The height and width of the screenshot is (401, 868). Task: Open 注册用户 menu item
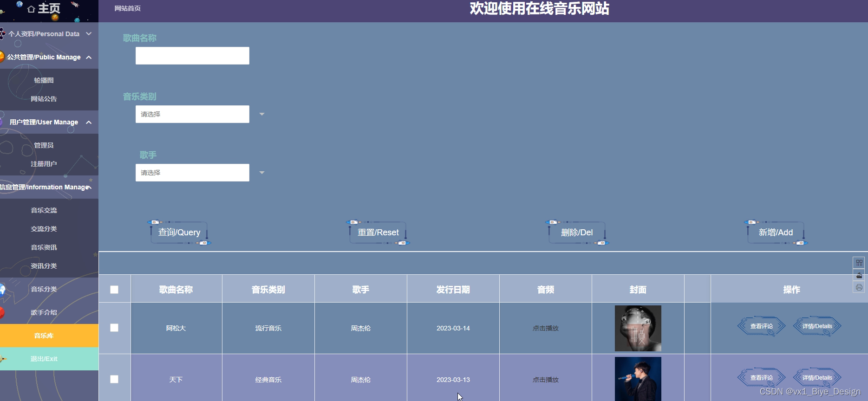(x=44, y=164)
